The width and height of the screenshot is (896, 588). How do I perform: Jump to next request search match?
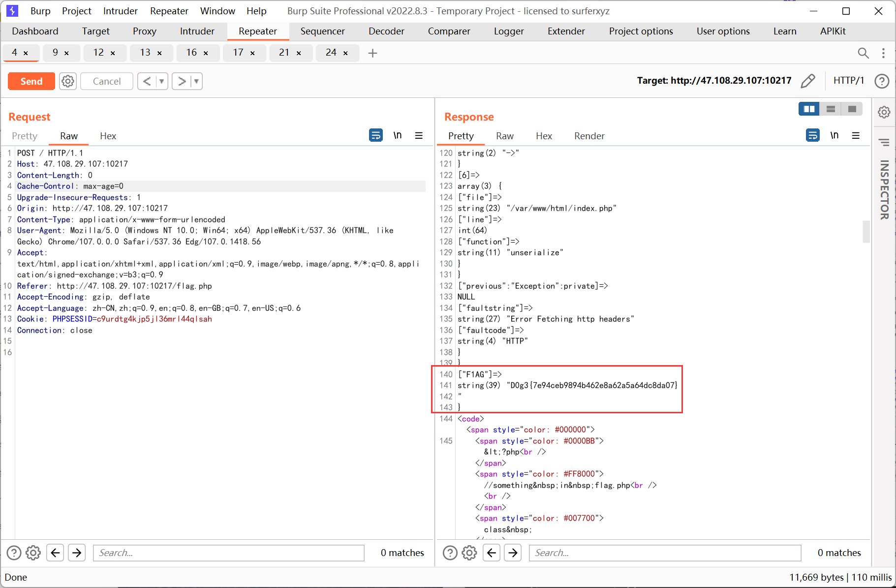click(77, 553)
